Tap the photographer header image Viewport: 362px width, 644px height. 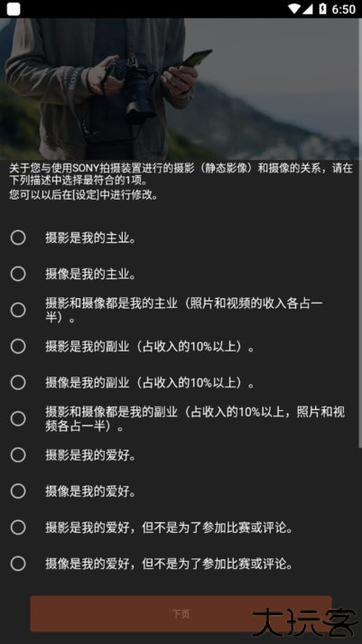click(181, 89)
